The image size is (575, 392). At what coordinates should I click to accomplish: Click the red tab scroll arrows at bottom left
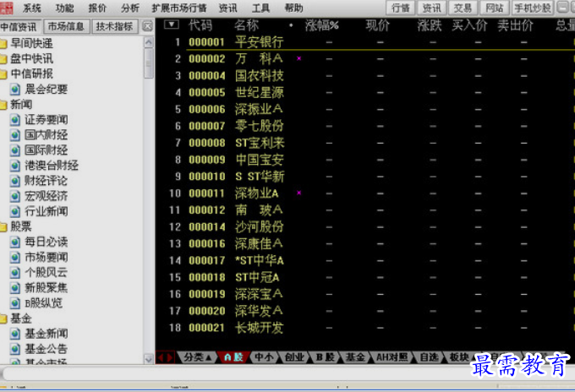165,357
